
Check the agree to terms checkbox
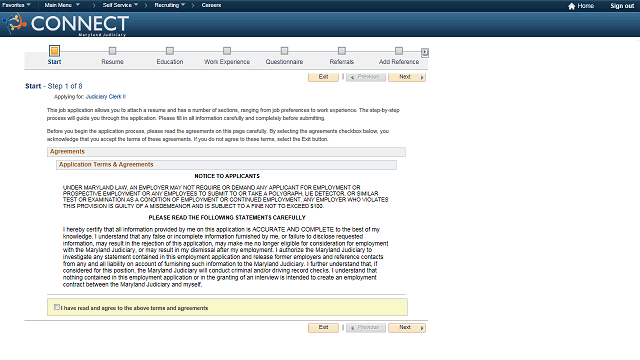click(x=57, y=307)
